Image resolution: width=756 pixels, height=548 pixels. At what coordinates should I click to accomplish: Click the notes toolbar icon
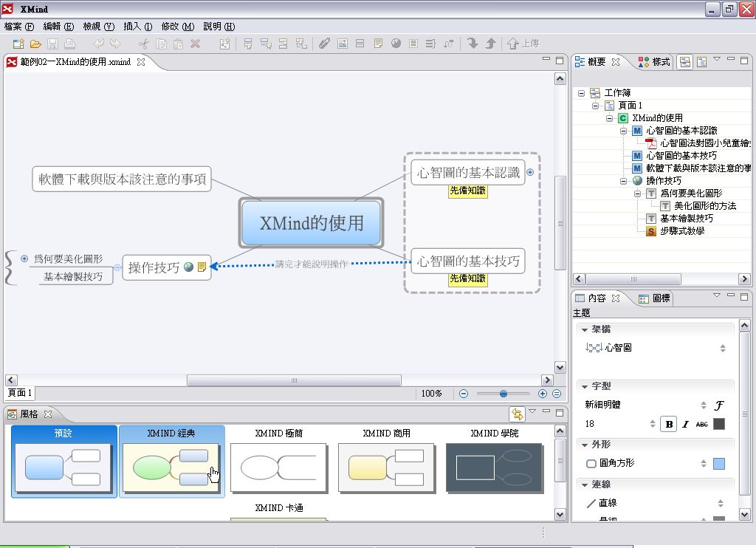(x=378, y=44)
